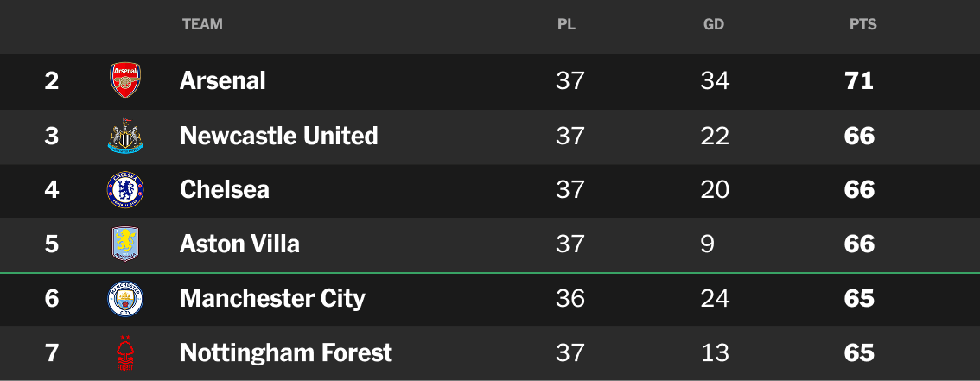Click the Manchester City club crest
This screenshot has height=381, width=980.
pos(125,299)
